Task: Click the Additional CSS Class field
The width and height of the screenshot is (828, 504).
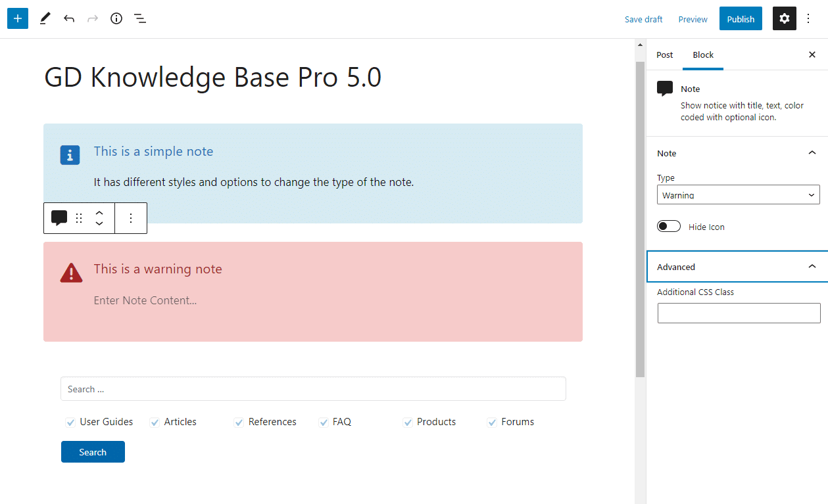Action: click(x=739, y=313)
